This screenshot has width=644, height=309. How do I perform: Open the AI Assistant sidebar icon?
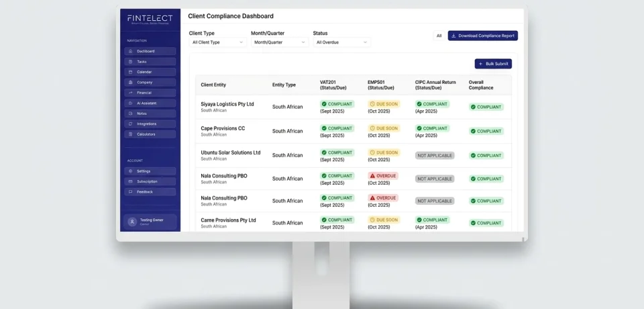(130, 103)
